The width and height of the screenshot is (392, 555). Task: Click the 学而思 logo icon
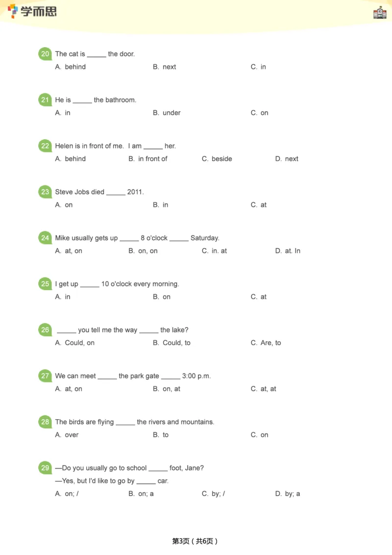[13, 10]
